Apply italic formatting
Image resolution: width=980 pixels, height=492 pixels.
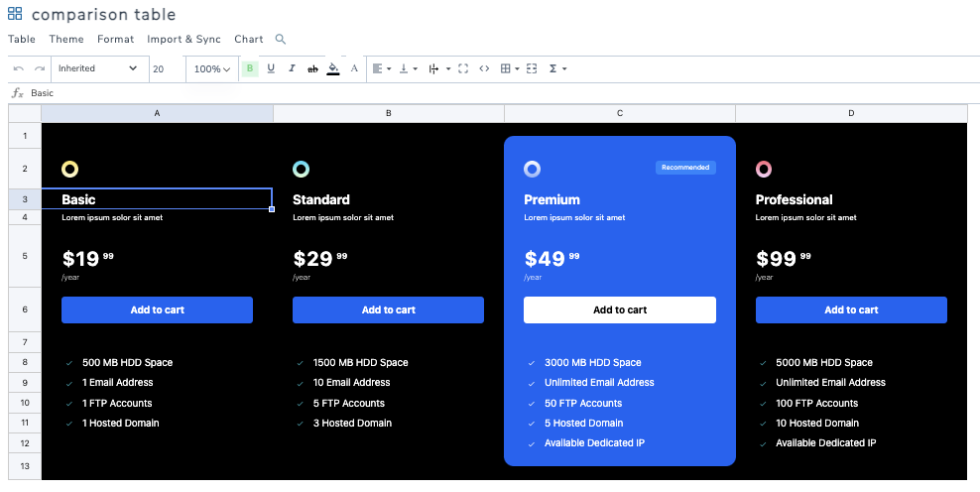click(x=292, y=68)
